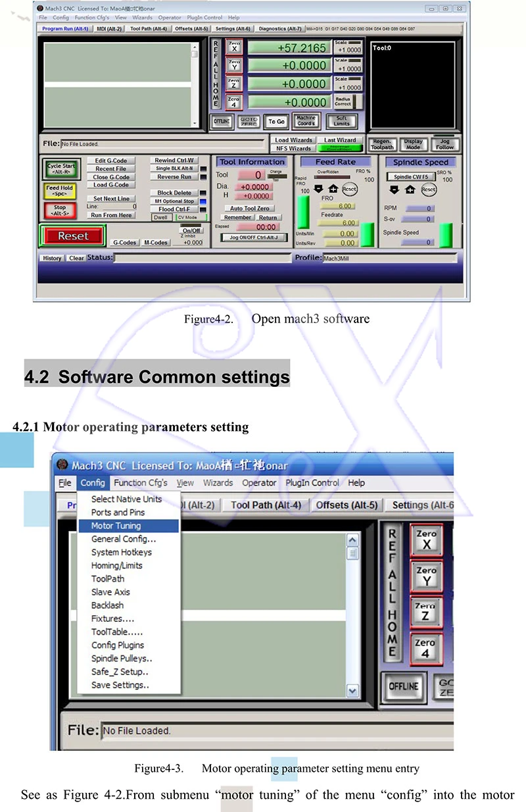This screenshot has width=526, height=812.
Task: Toggle Machine Coord's display
Action: pyautogui.click(x=306, y=122)
